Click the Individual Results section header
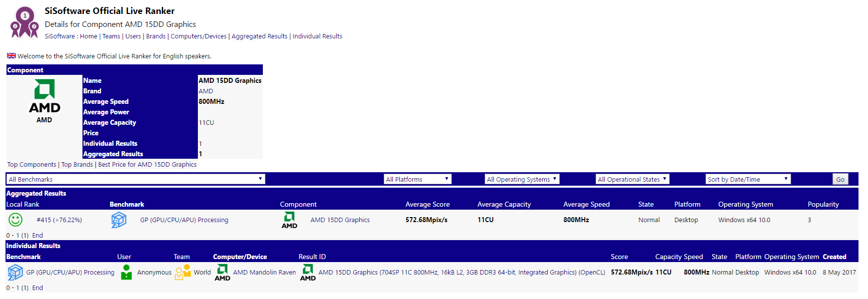 coord(33,246)
